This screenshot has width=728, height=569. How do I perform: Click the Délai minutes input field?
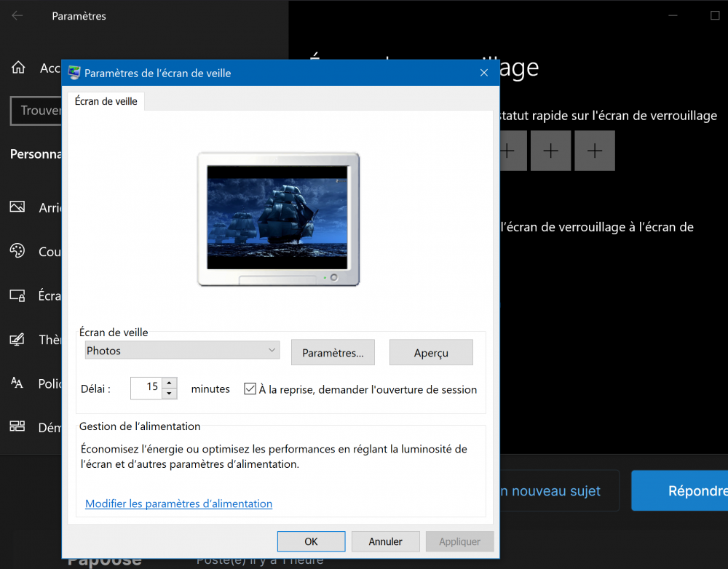click(x=146, y=388)
